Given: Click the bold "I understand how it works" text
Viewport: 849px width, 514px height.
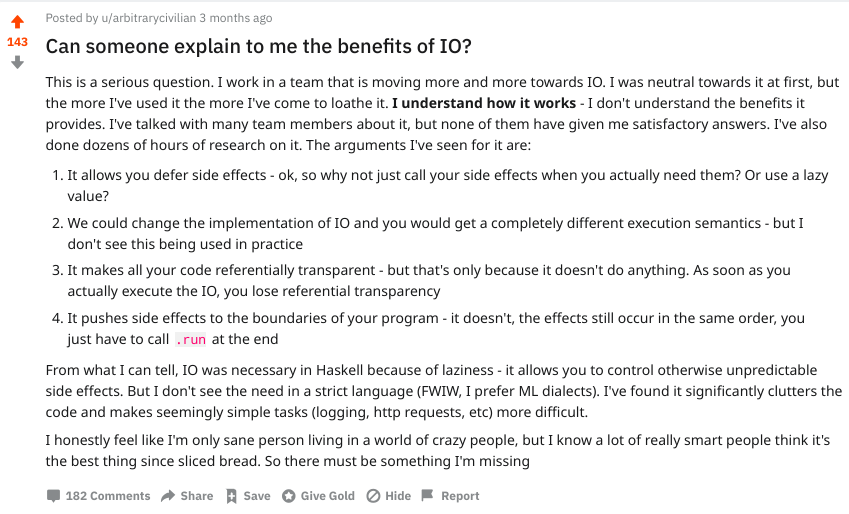Looking at the screenshot, I should [484, 103].
